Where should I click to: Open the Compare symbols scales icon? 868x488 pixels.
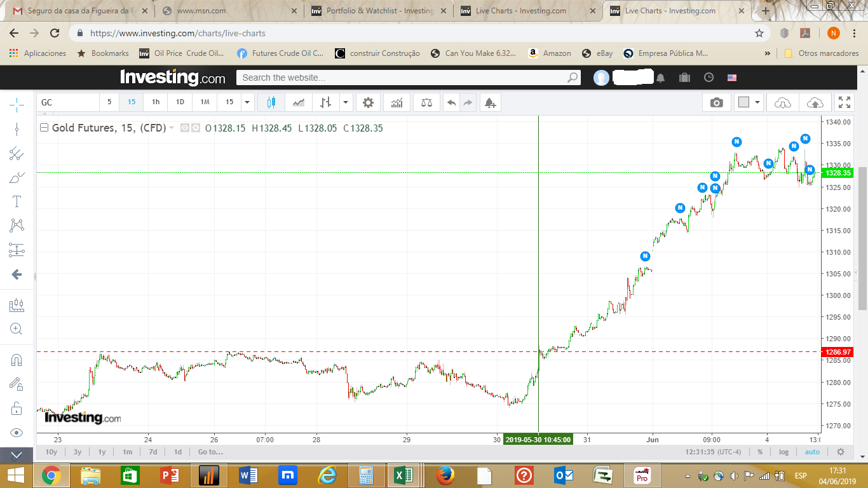point(426,102)
